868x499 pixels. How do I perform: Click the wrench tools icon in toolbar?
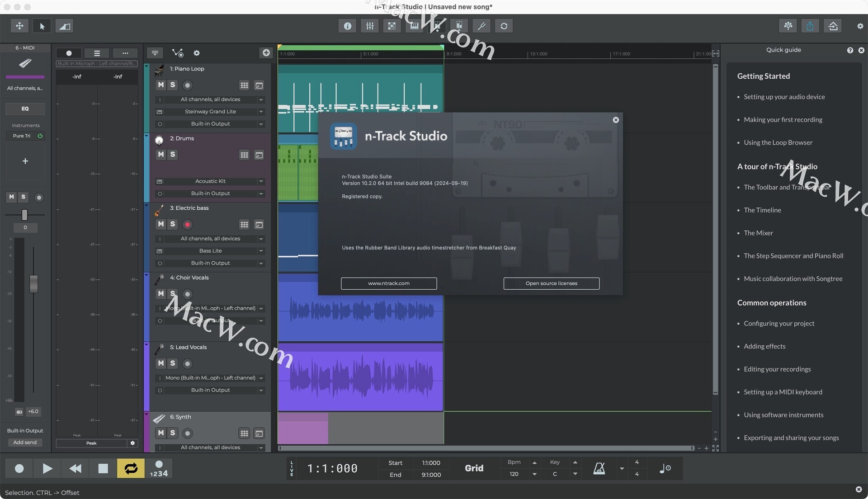[x=481, y=26]
